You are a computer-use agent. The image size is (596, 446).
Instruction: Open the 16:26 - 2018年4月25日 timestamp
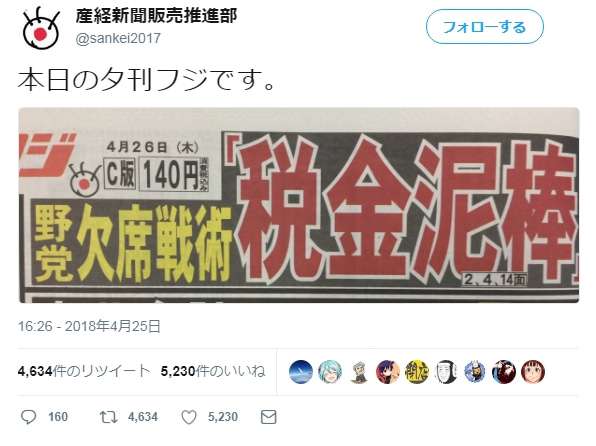pyautogui.click(x=89, y=326)
